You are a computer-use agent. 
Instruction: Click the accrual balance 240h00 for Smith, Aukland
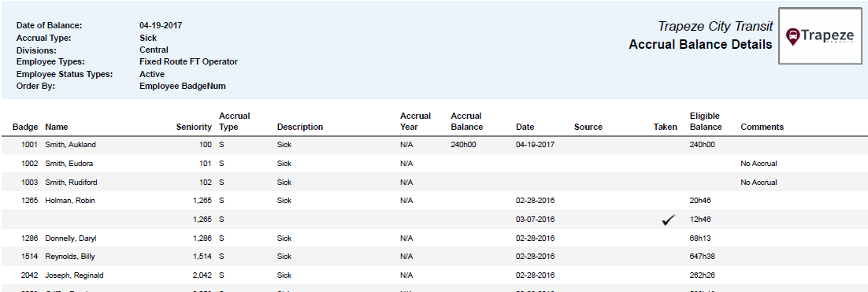tap(464, 144)
